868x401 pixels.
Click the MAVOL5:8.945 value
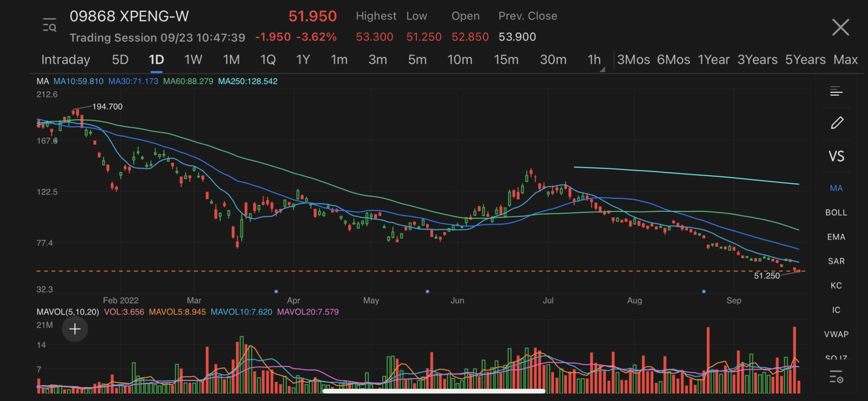tap(178, 312)
